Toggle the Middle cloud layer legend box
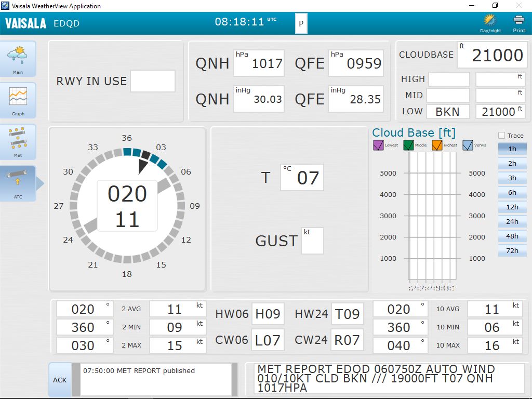532x399 pixels. (x=408, y=145)
